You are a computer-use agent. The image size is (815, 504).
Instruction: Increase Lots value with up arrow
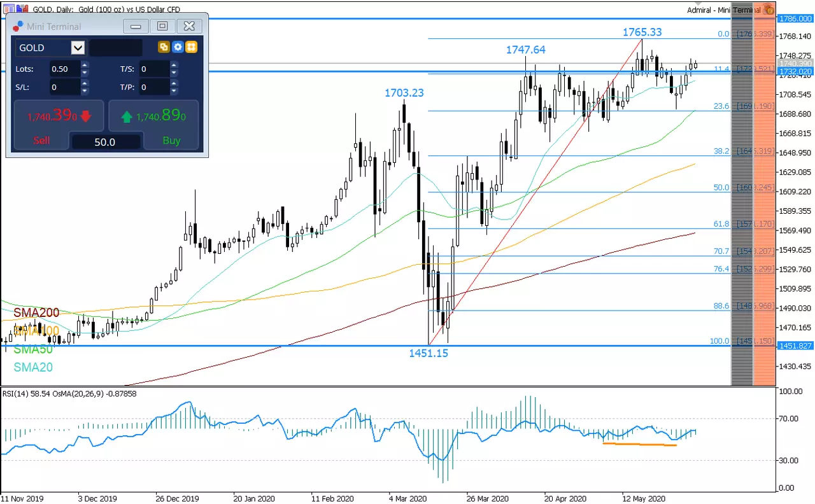[85, 65]
